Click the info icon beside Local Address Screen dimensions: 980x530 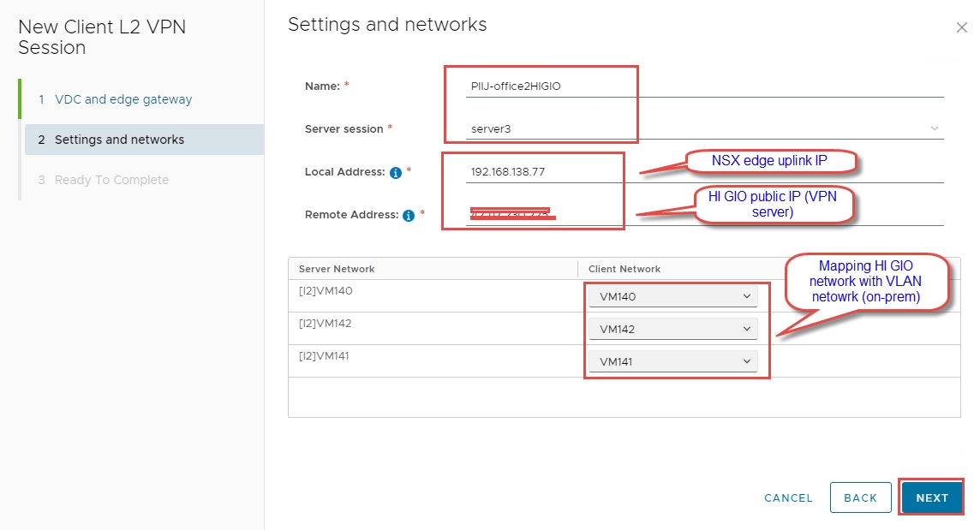tap(396, 172)
